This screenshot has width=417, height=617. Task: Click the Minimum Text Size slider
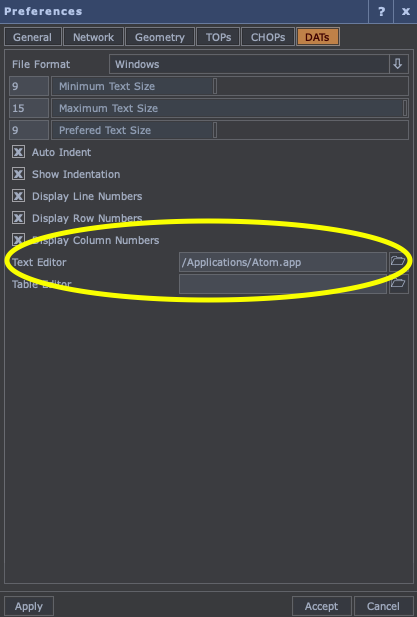click(x=230, y=86)
